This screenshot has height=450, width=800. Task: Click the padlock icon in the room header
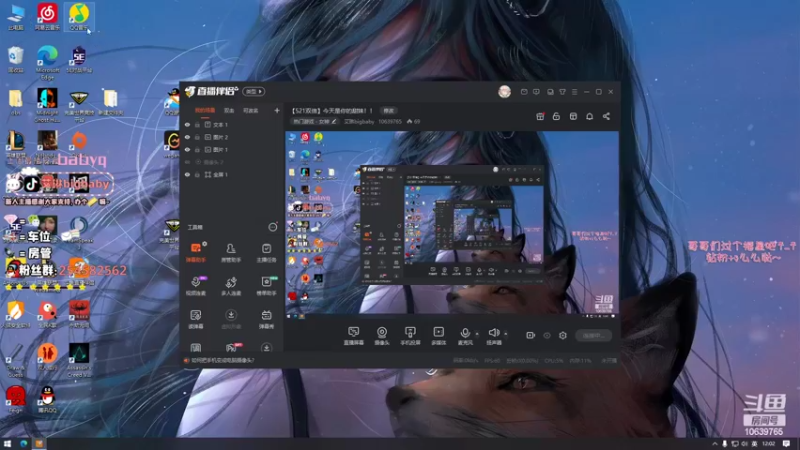click(556, 116)
